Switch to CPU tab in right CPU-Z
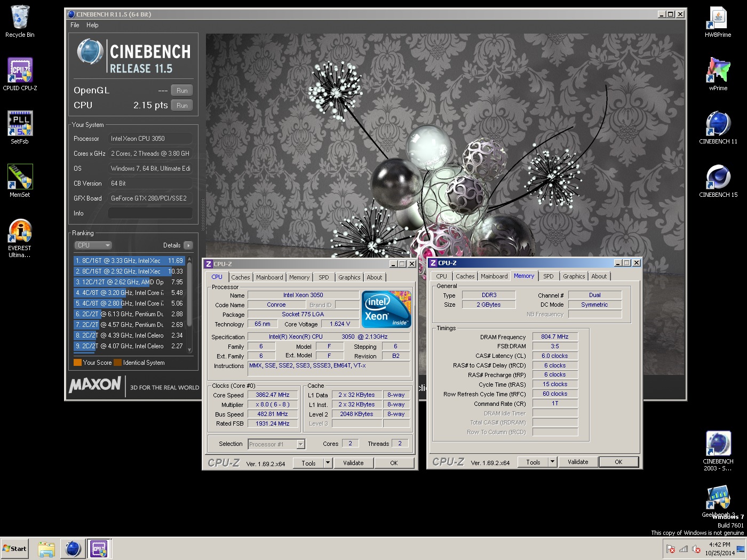Viewport: 747px width, 560px height. click(441, 276)
